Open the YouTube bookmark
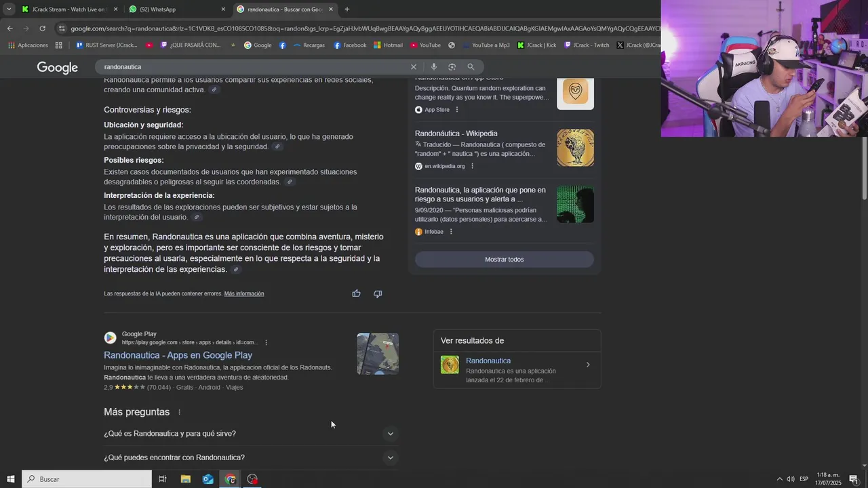The width and height of the screenshot is (868, 488). tap(425, 45)
